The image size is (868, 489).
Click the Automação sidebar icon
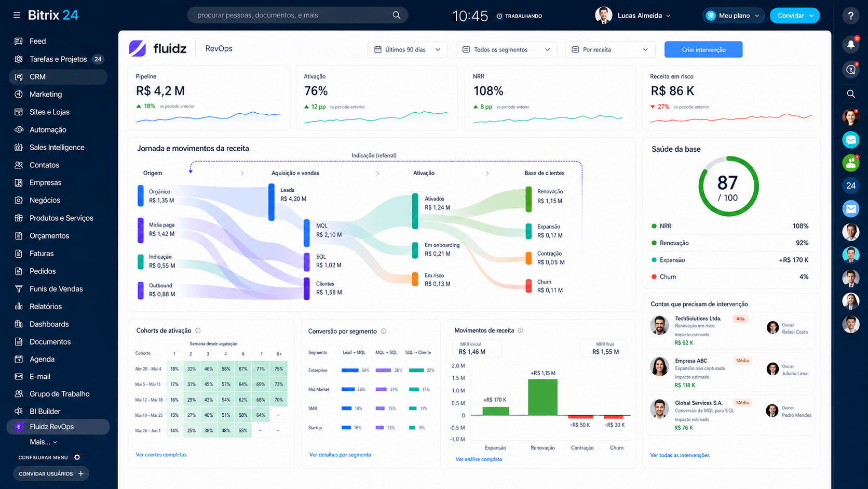tap(19, 129)
